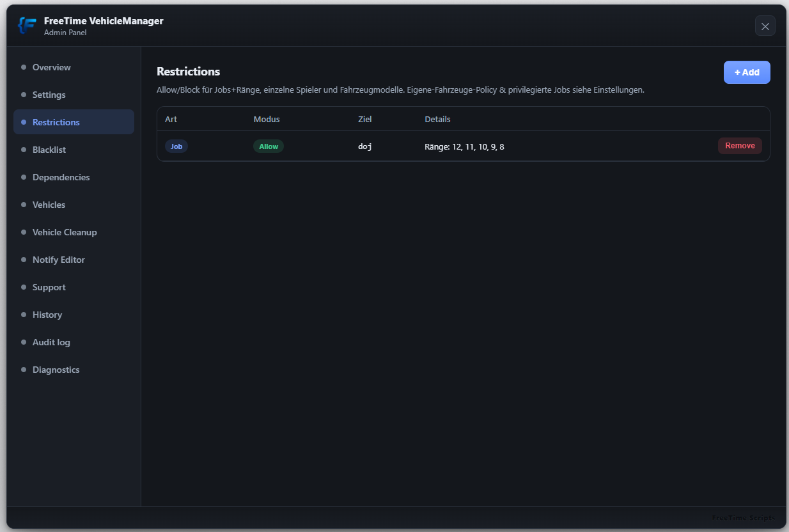The width and height of the screenshot is (789, 532).
Task: Close the admin panel with X
Action: [765, 26]
